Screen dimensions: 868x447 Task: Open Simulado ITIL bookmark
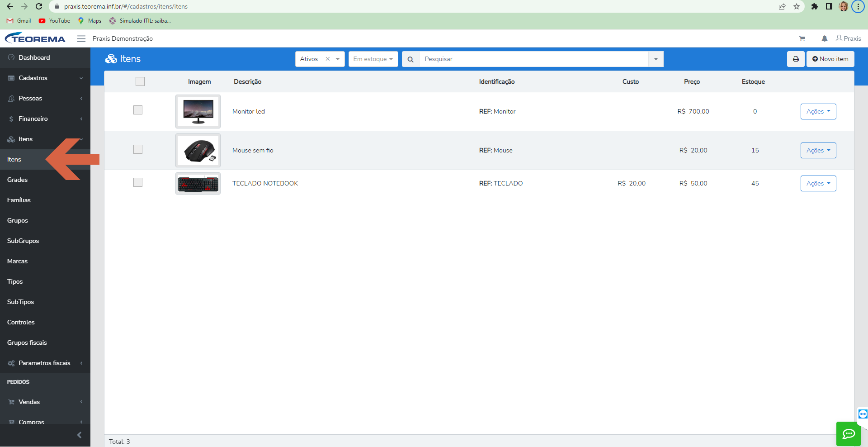pos(140,21)
